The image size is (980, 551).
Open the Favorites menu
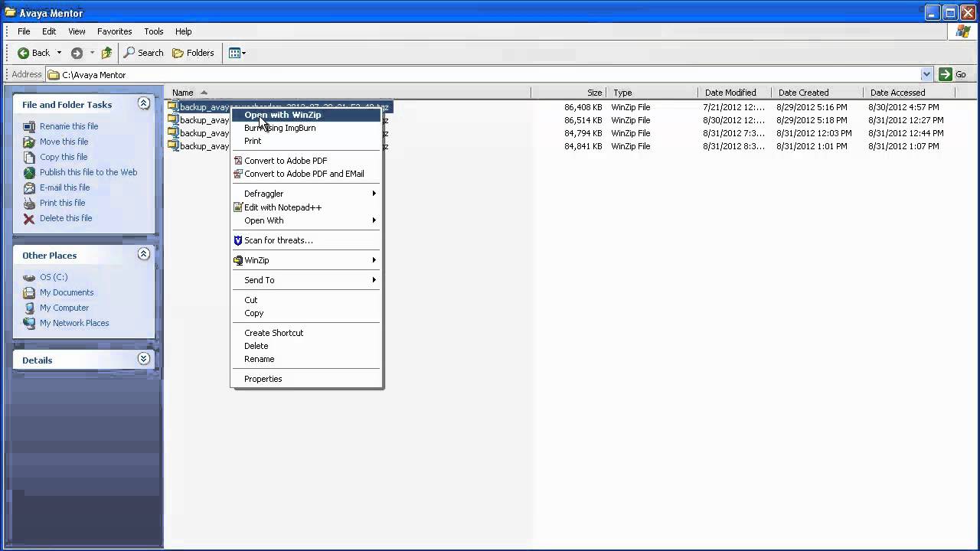click(114, 31)
